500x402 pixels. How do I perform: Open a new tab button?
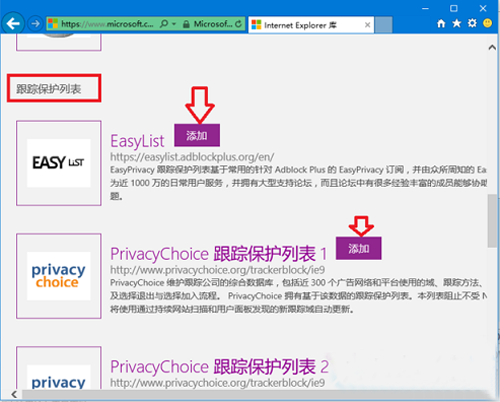(x=383, y=25)
